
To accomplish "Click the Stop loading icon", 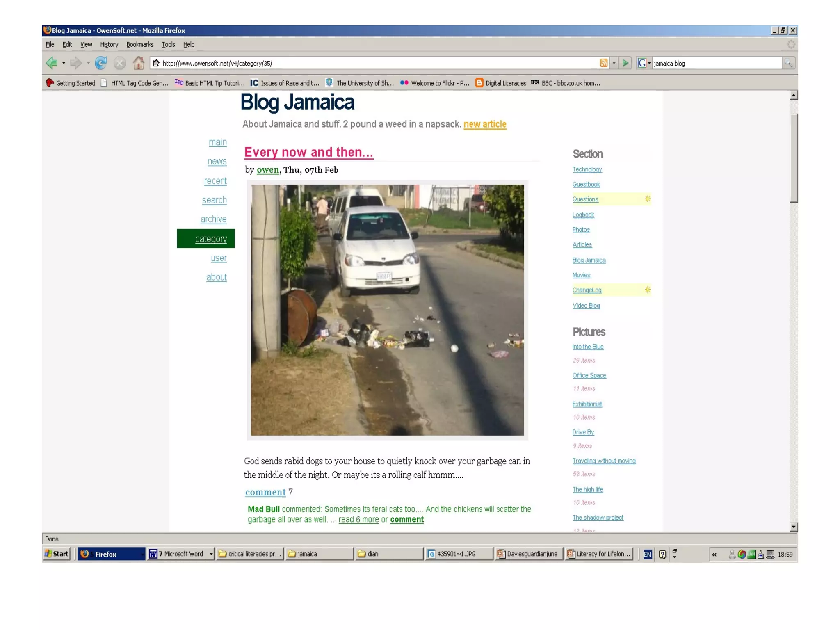I will point(120,63).
